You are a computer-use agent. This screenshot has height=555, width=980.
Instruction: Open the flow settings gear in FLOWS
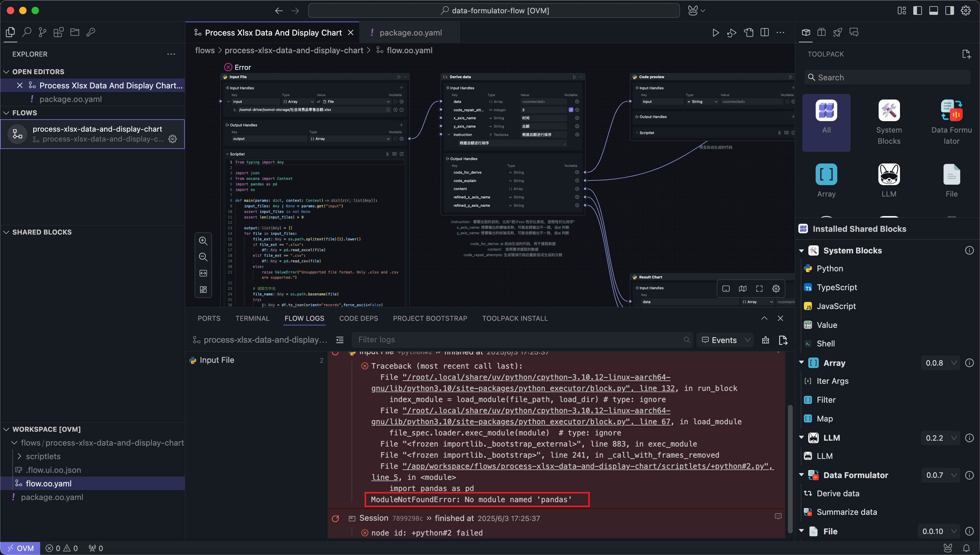[173, 139]
